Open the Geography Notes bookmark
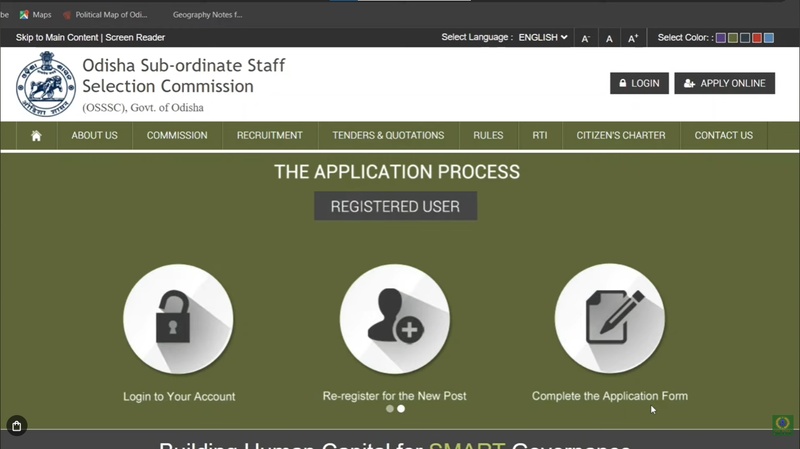 (x=207, y=15)
